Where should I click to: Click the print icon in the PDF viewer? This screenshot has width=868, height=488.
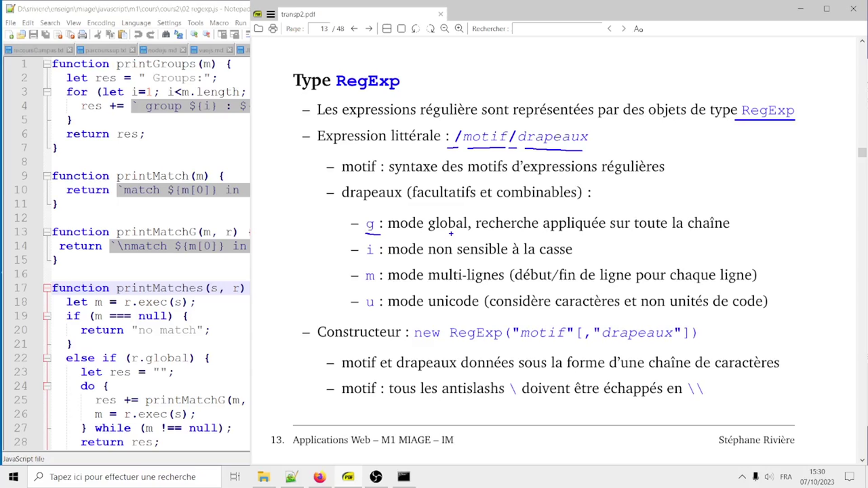pyautogui.click(x=273, y=28)
